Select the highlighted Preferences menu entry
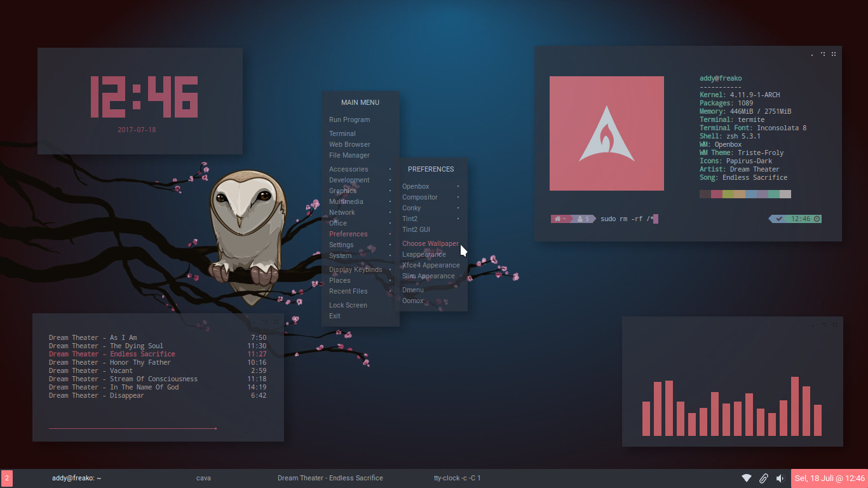Image resolution: width=868 pixels, height=488 pixels. coord(360,234)
